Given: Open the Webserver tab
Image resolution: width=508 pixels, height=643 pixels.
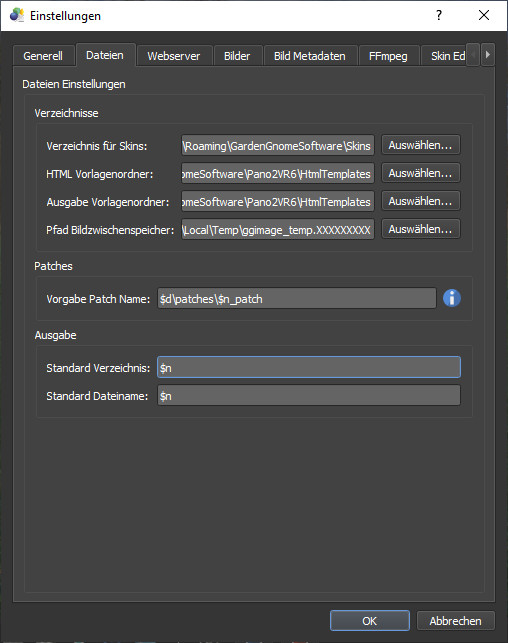Looking at the screenshot, I should [x=174, y=56].
